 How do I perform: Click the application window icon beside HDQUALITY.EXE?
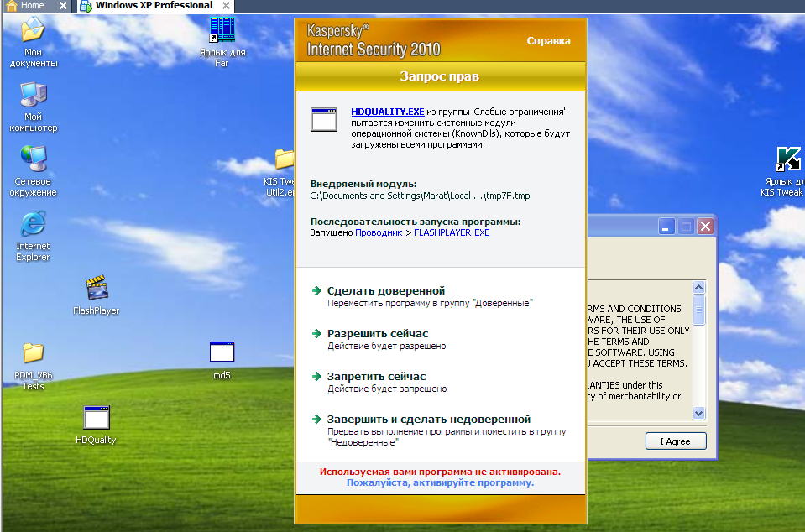(x=324, y=119)
